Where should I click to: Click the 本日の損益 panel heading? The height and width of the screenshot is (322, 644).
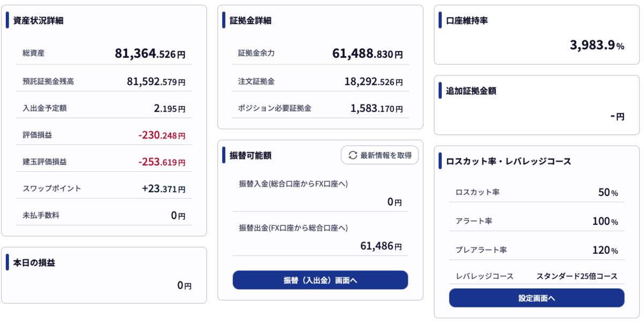[34, 263]
